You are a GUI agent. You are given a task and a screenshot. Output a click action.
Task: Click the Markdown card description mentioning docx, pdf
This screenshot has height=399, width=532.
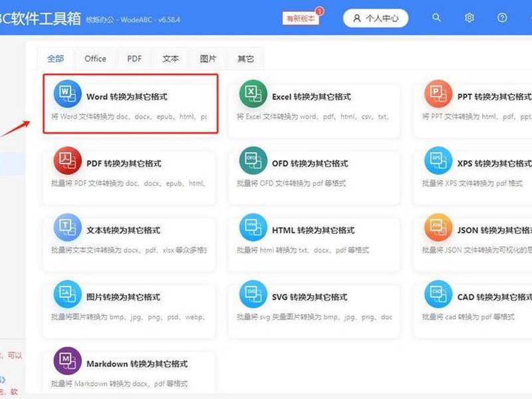120,384
